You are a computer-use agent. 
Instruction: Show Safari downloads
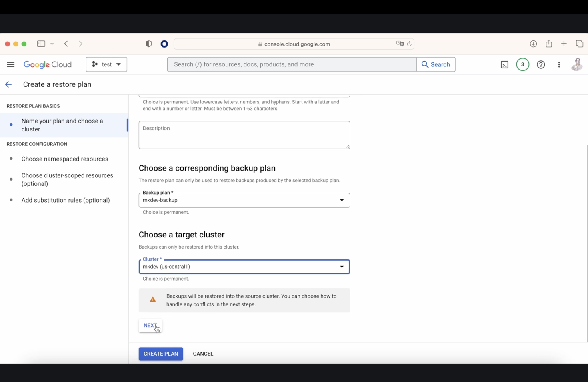click(533, 44)
